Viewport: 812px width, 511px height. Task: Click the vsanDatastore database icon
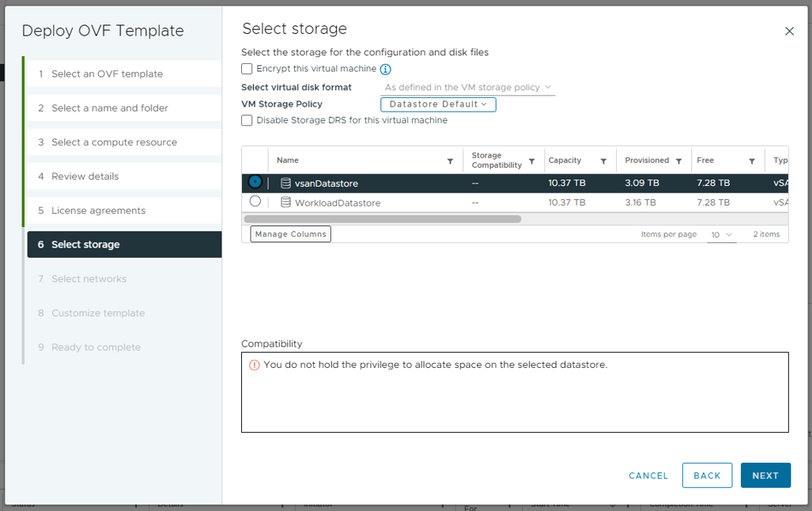(286, 184)
